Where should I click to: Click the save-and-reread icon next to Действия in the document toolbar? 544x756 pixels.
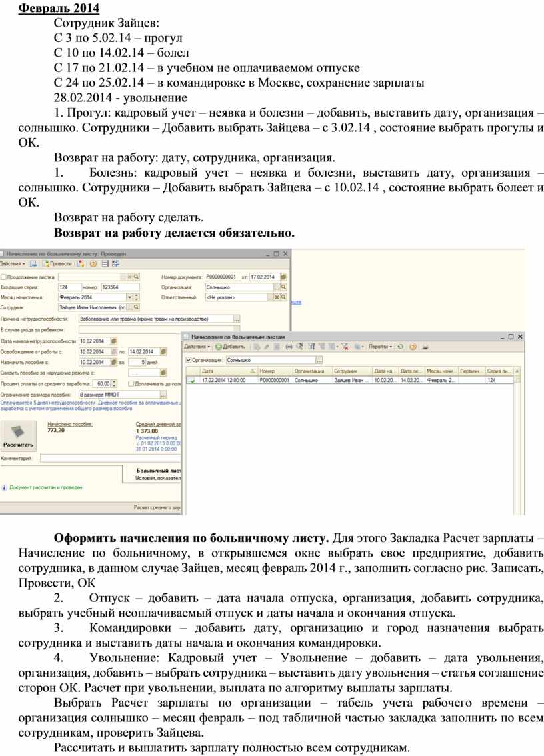[x=34, y=264]
